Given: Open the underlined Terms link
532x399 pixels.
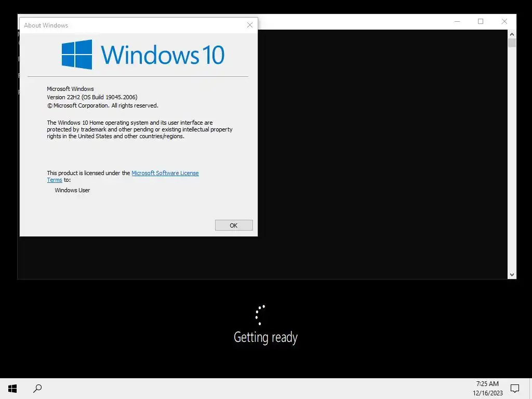Looking at the screenshot, I should tap(55, 180).
